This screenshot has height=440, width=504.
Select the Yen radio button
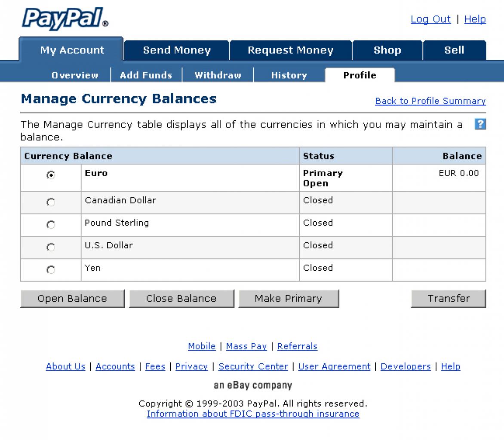click(x=51, y=269)
